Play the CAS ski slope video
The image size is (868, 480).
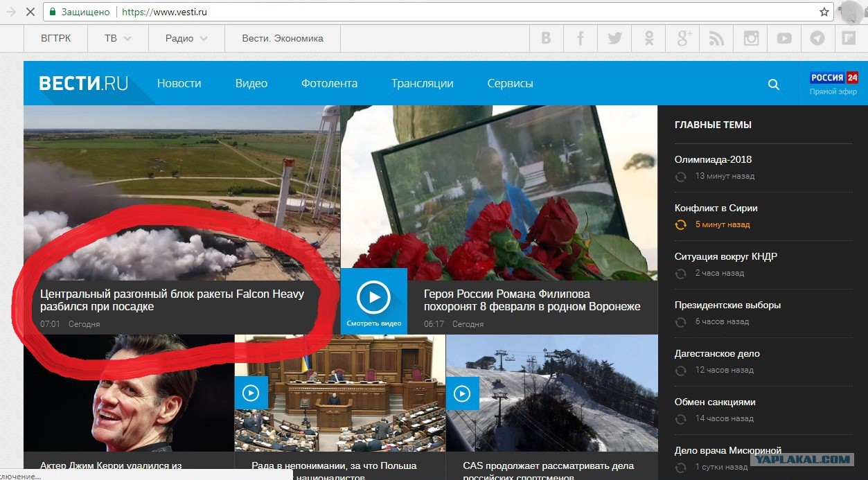coord(462,393)
